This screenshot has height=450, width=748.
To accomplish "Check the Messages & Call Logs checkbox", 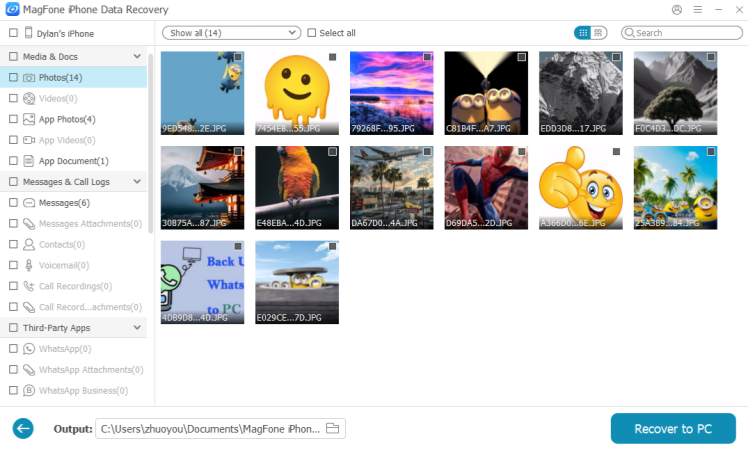I will tap(13, 182).
